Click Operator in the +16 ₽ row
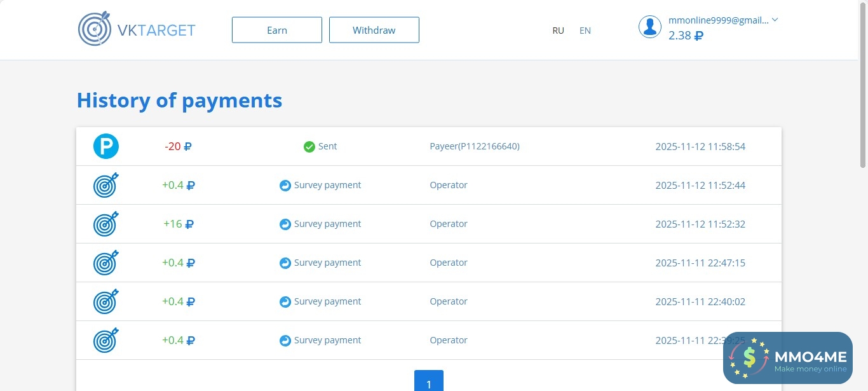868x391 pixels. [x=449, y=224]
